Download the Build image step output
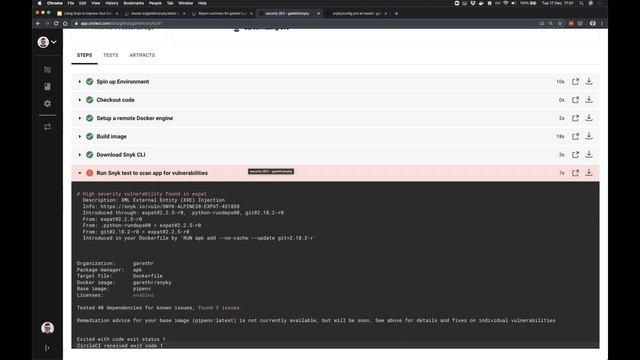The width and height of the screenshot is (640, 360). (589, 136)
